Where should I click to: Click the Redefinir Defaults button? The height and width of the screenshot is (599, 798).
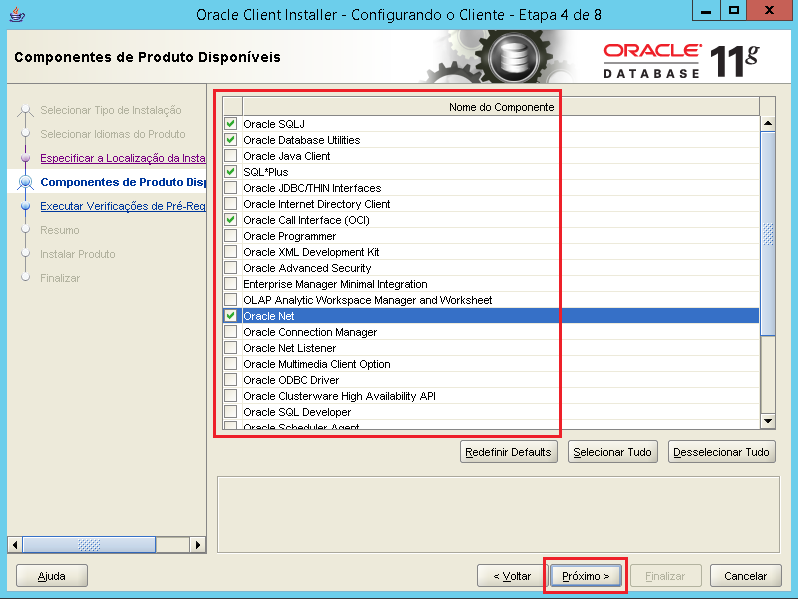508,452
